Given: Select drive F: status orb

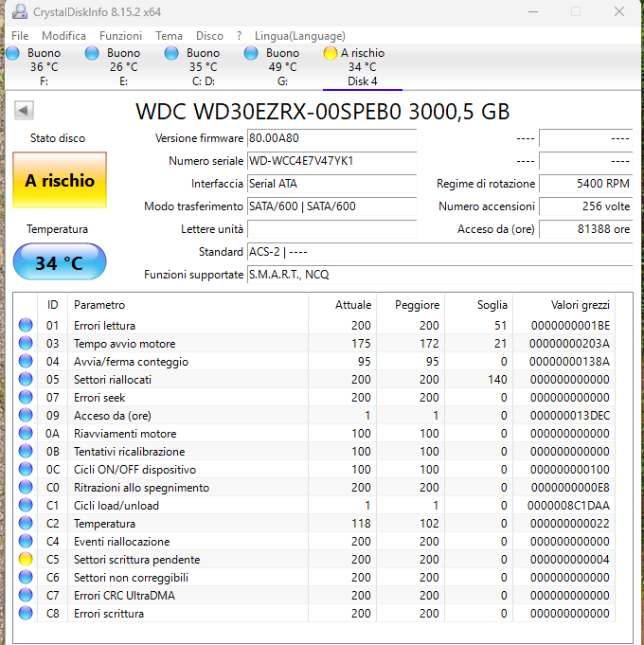Looking at the screenshot, I should tap(12, 53).
